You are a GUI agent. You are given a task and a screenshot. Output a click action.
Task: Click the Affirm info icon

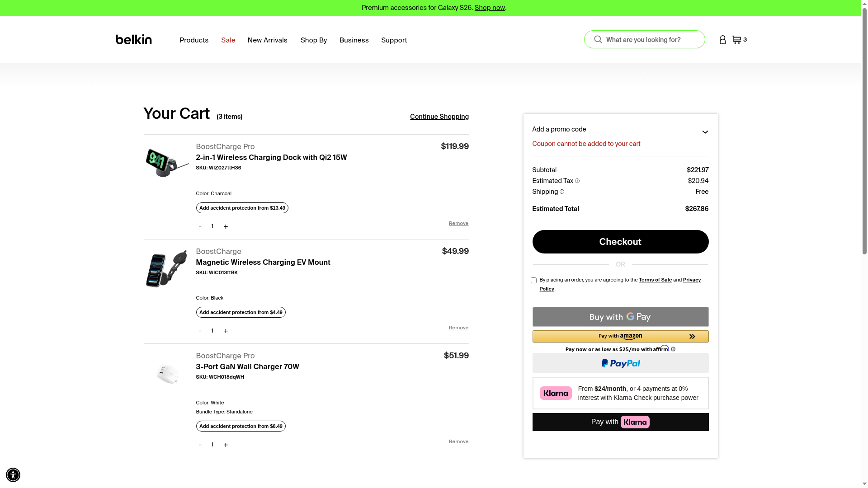(673, 349)
